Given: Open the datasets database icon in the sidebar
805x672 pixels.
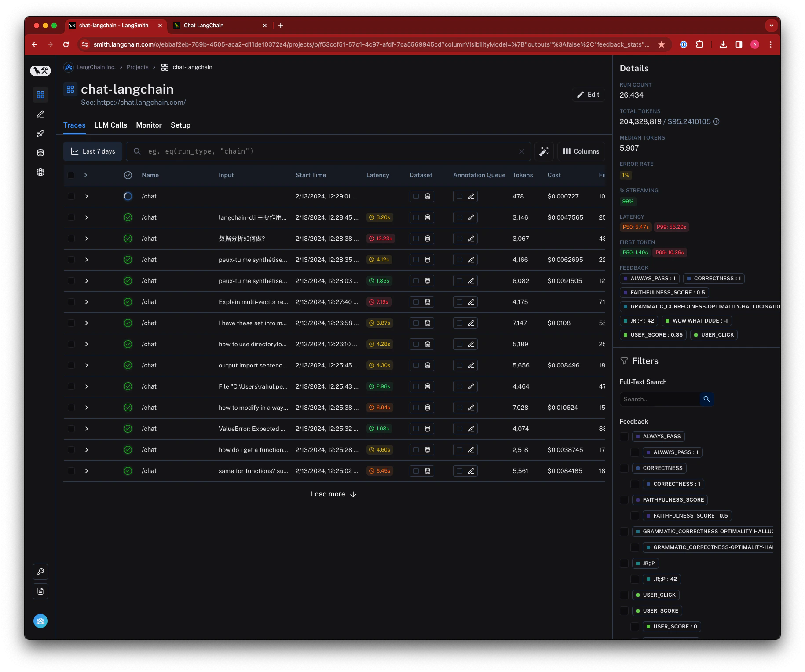Looking at the screenshot, I should [x=40, y=153].
